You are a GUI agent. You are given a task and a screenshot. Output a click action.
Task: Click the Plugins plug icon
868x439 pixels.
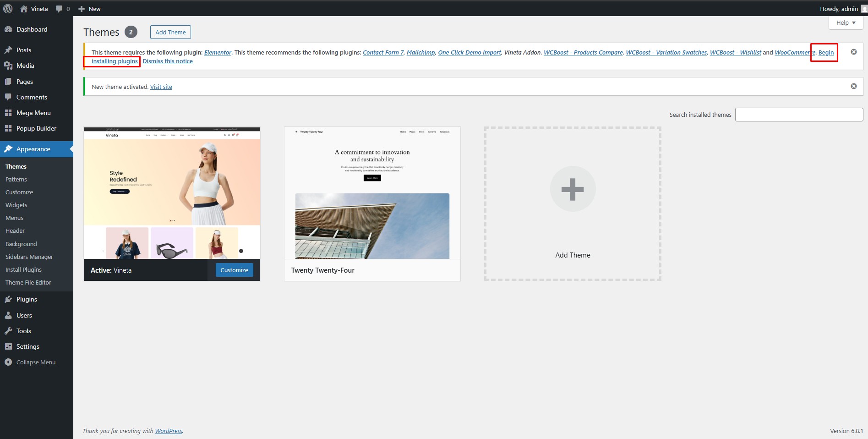(8, 299)
